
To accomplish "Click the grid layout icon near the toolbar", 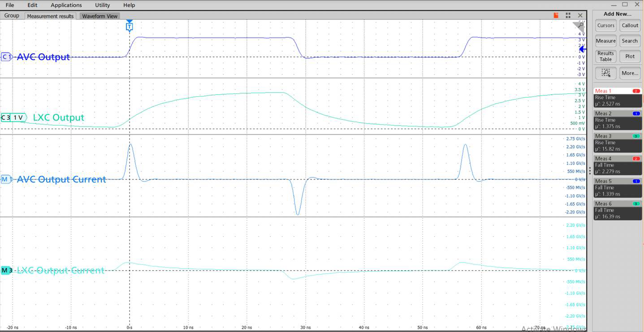I will click(568, 15).
